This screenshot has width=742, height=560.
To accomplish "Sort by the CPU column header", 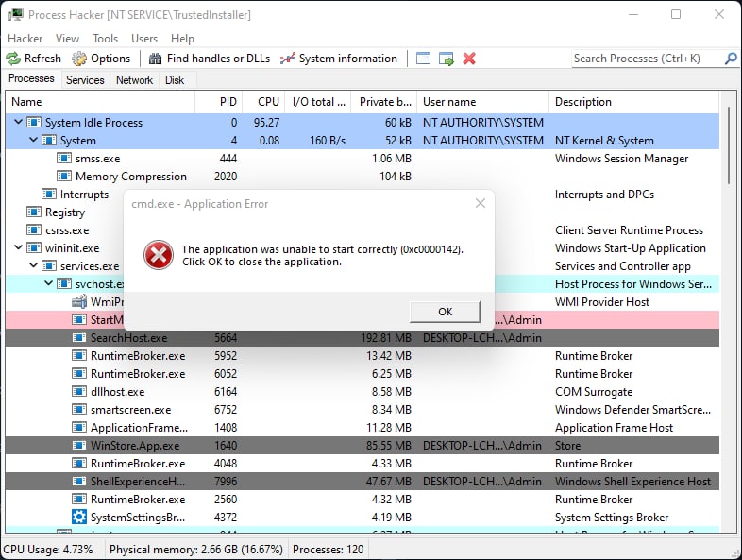I will 263,102.
